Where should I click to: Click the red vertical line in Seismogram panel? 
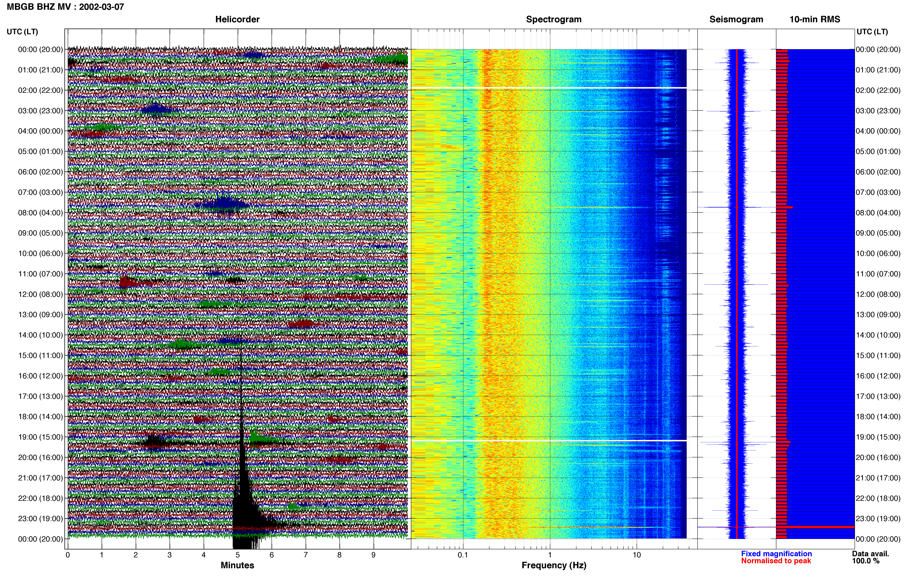point(736,294)
